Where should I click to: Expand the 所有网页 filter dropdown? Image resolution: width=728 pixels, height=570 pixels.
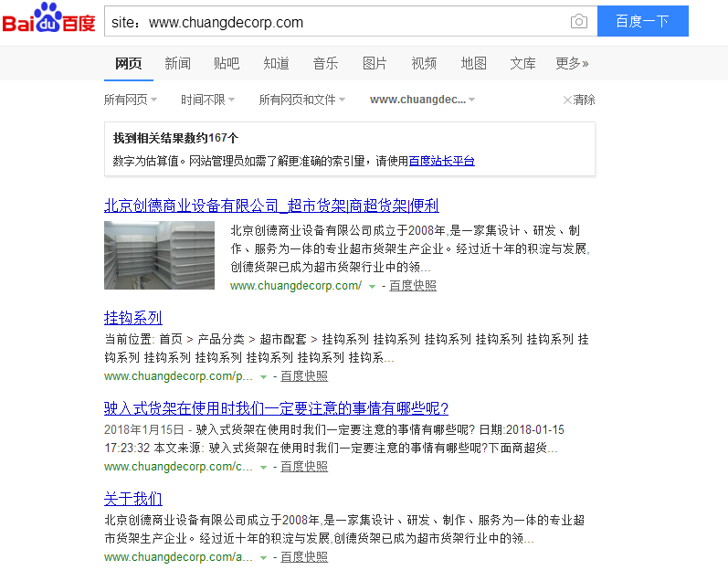131,100
